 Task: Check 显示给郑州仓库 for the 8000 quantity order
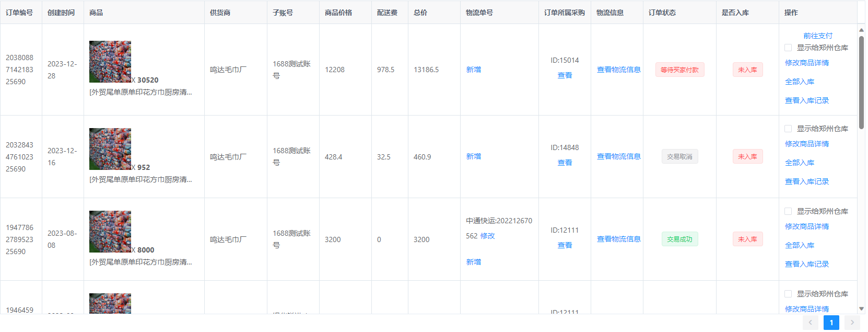point(788,211)
